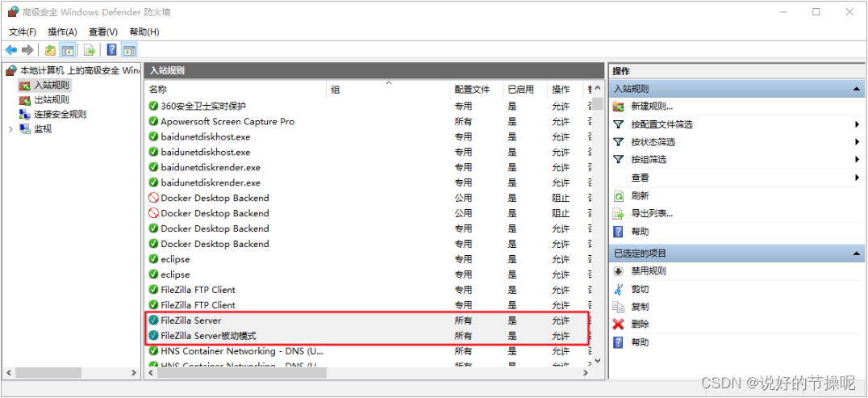Sort rules by the 名称 column header
868x398 pixels.
click(x=236, y=90)
